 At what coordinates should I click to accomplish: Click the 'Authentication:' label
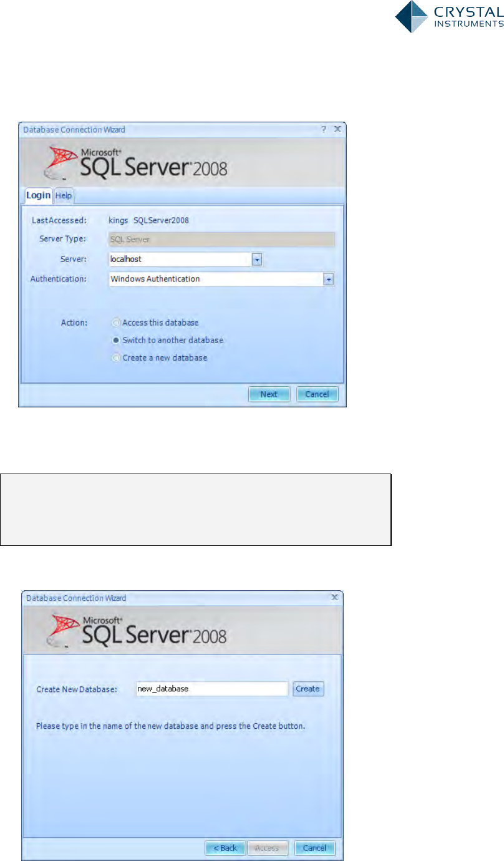tap(59, 280)
